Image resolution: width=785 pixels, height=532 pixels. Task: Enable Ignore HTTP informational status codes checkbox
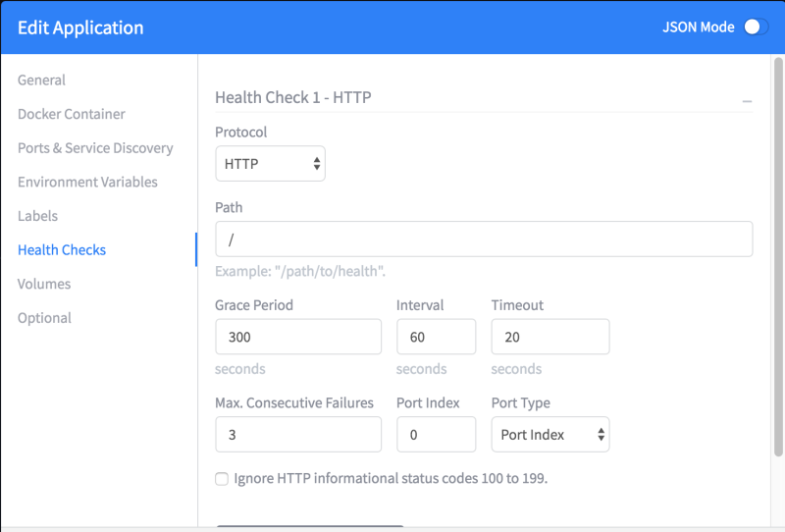(222, 479)
